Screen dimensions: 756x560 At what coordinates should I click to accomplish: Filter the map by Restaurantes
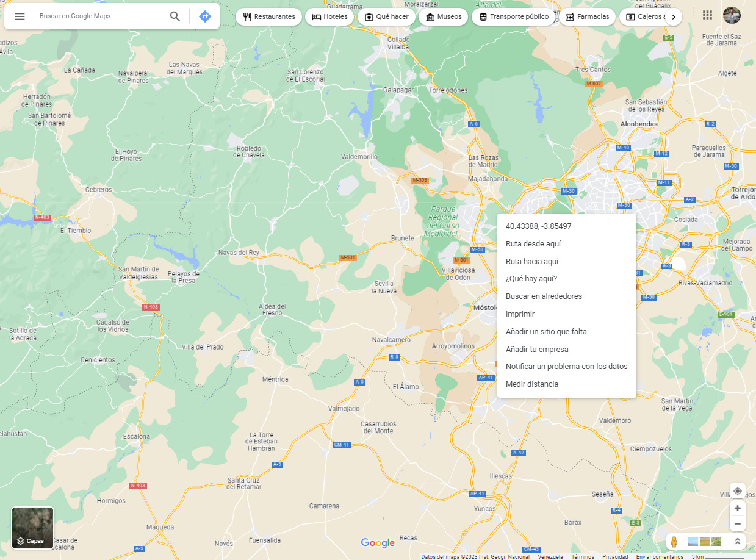(x=268, y=16)
